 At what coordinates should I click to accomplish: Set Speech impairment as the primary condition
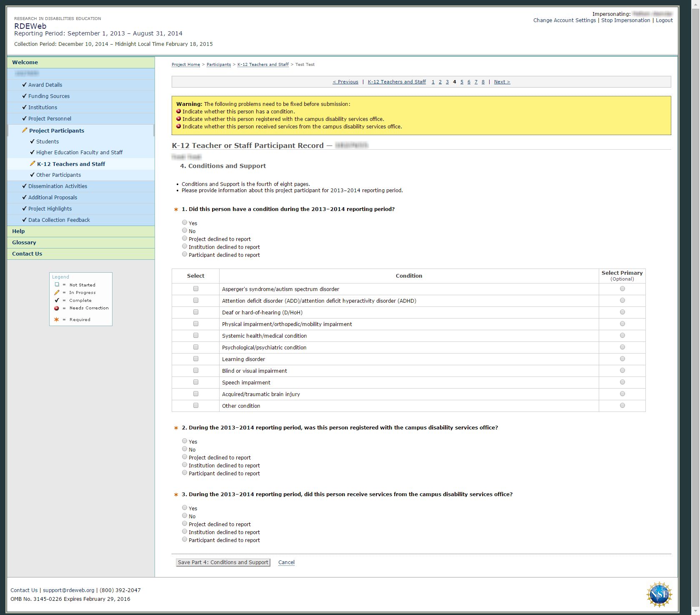click(x=622, y=382)
